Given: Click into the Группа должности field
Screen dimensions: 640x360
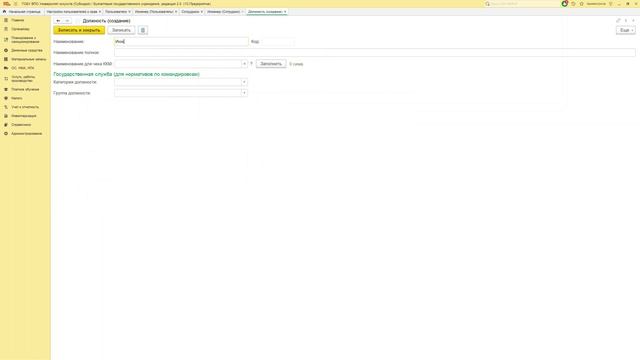Looking at the screenshot, I should coord(178,93).
